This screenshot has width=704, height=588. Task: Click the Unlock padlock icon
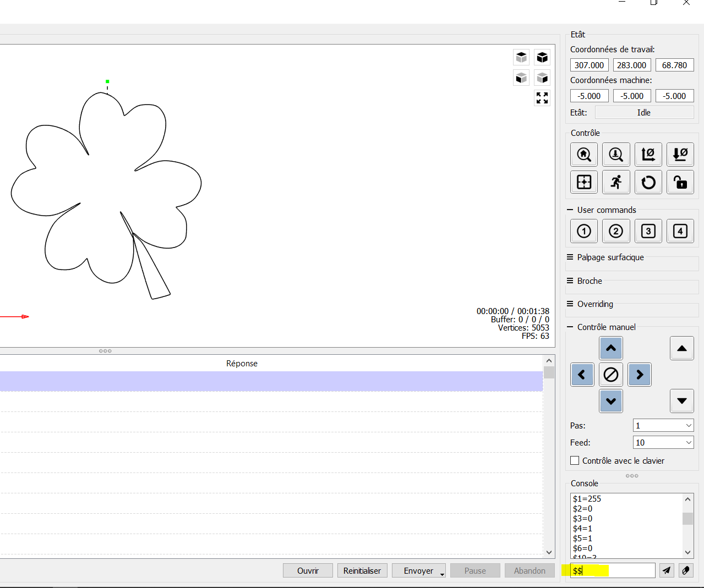click(x=680, y=182)
